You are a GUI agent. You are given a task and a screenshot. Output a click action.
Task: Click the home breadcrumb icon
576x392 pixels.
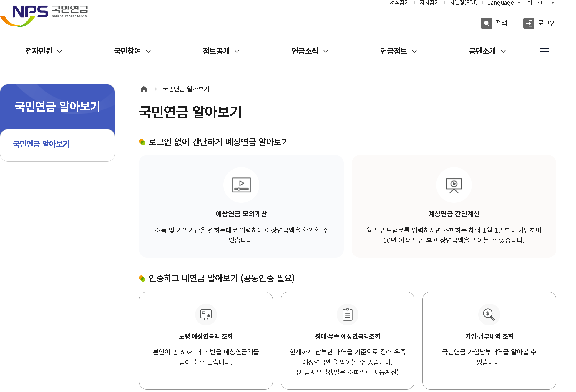tap(144, 89)
